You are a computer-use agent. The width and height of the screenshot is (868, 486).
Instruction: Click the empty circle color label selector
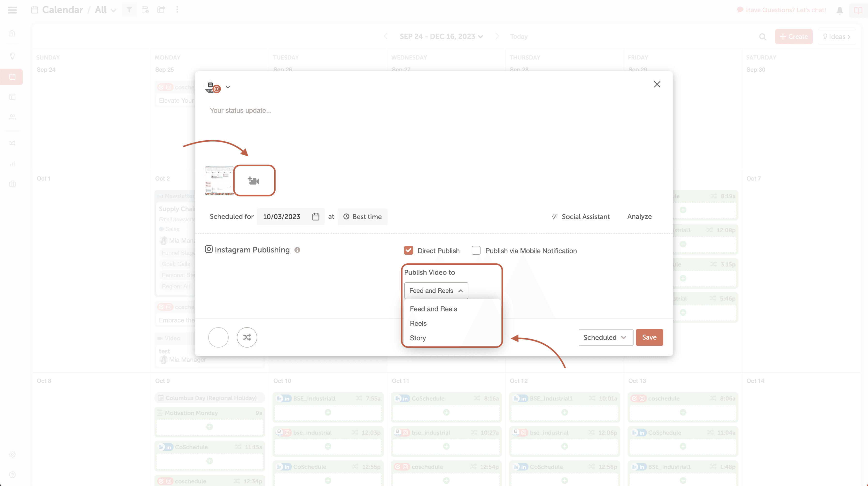point(218,337)
